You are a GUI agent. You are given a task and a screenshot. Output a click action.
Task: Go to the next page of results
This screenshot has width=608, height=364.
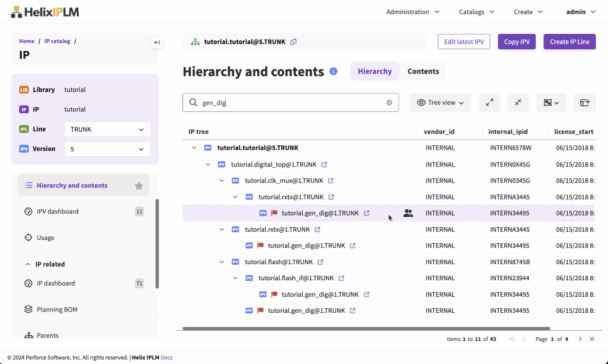tap(580, 339)
